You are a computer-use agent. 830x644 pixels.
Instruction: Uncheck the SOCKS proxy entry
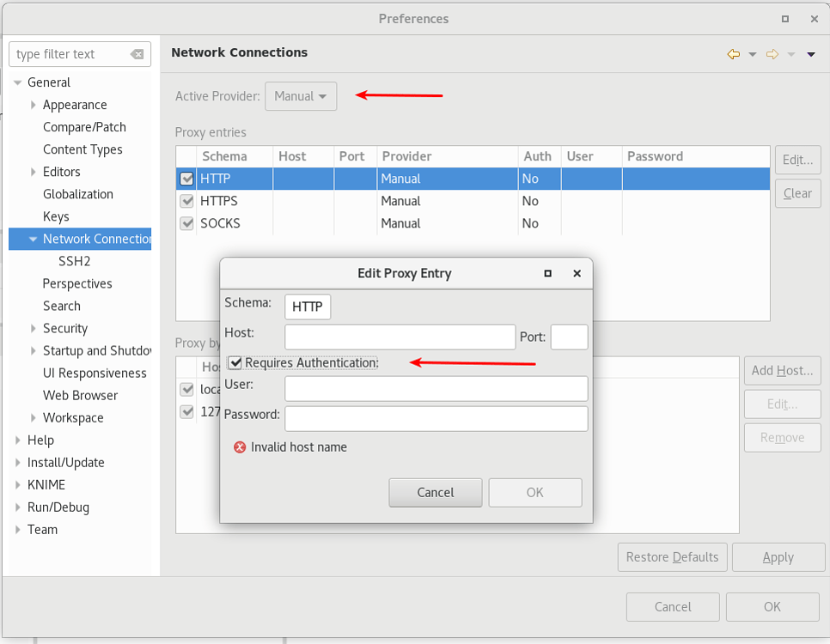[187, 223]
